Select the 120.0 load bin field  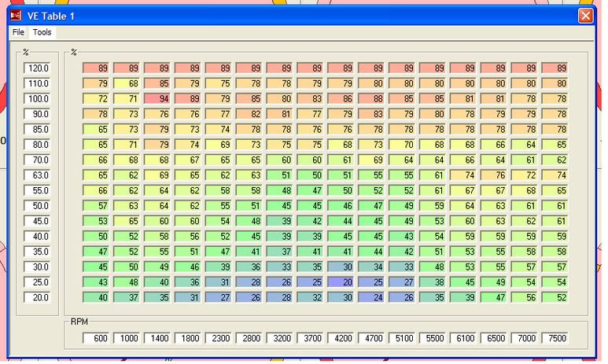coord(37,68)
